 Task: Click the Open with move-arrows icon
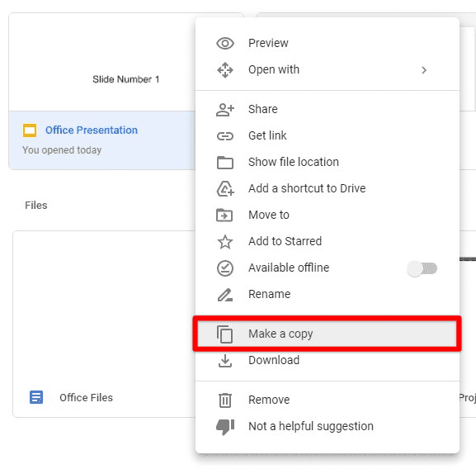click(225, 70)
